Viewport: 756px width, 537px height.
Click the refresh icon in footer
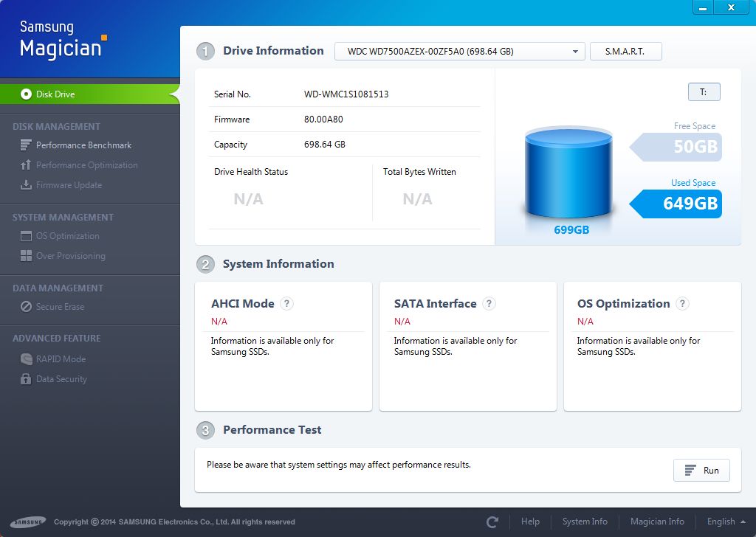[492, 522]
